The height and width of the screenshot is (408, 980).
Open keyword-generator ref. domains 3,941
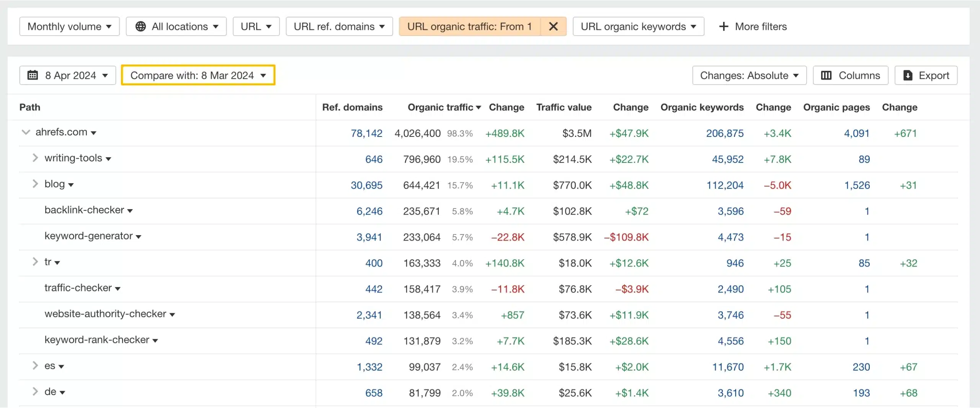pyautogui.click(x=369, y=237)
